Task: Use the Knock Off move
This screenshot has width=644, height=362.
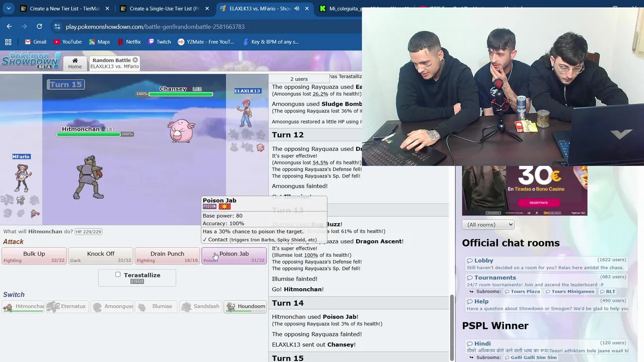Action: click(101, 256)
